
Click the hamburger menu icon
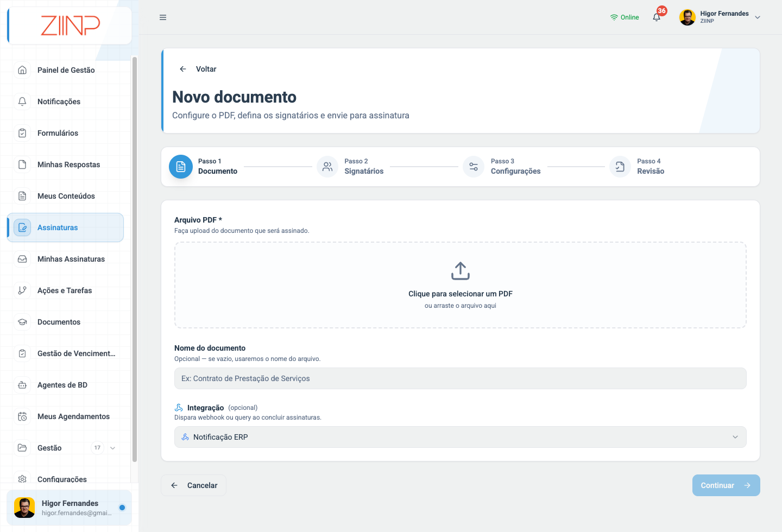163,17
